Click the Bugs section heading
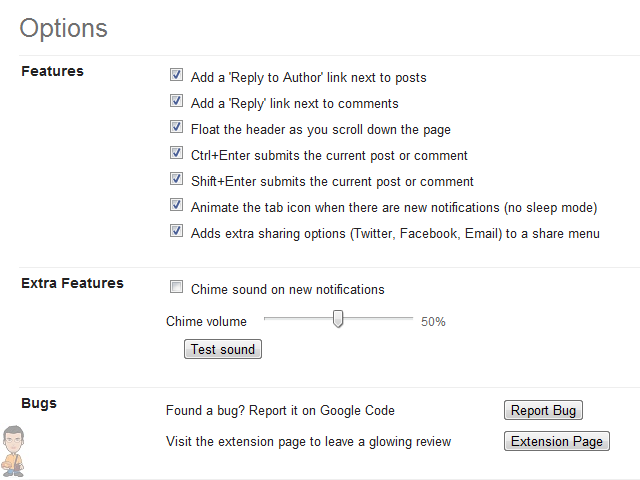The height and width of the screenshot is (480, 640). pyautogui.click(x=39, y=403)
